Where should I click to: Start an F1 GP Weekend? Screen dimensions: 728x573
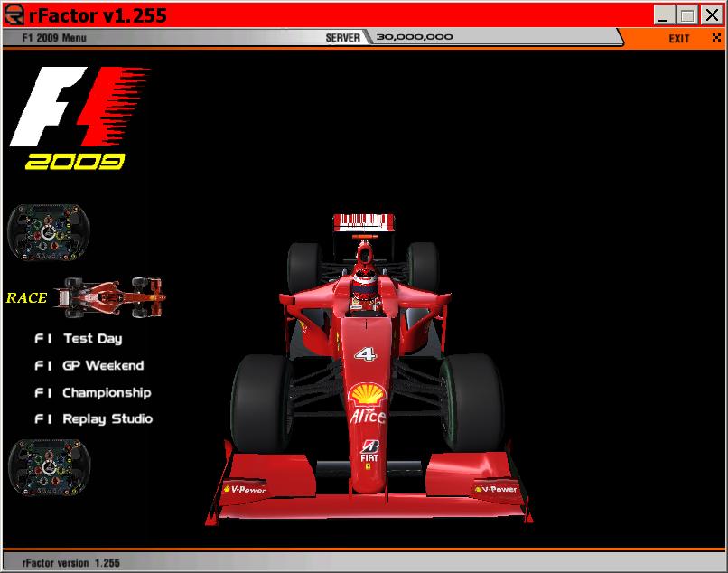tap(89, 365)
